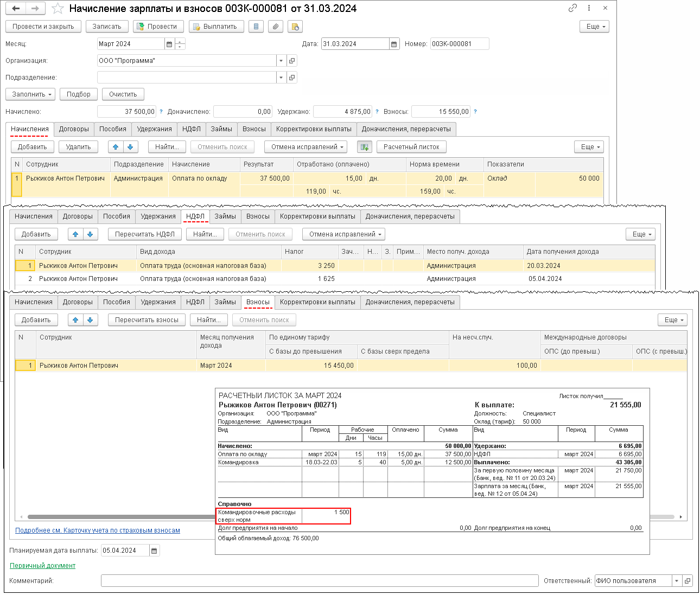Viewport: 700px width, 595px height.
Task: Add document to favorites with the star
Action: [58, 9]
